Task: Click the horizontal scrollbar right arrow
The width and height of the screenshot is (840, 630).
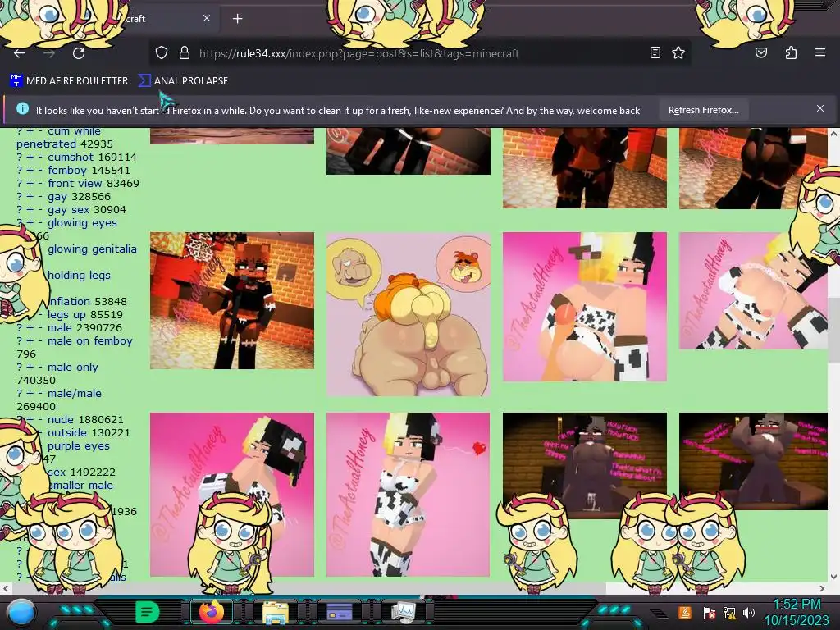Action: (x=822, y=588)
